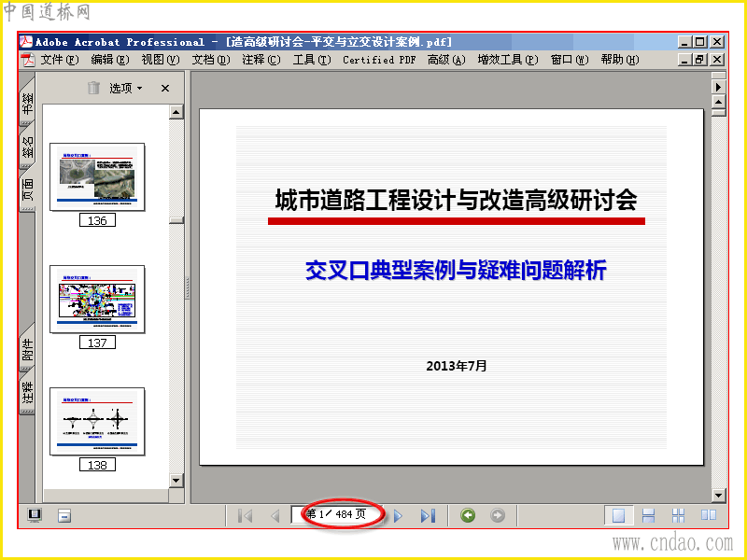
Task: Open the 选项 options dropdown
Action: coord(126,88)
